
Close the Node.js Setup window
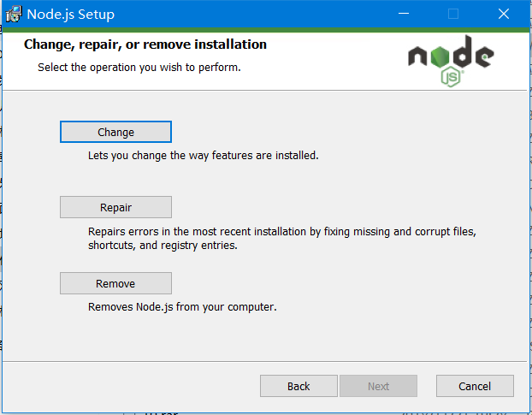[504, 14]
